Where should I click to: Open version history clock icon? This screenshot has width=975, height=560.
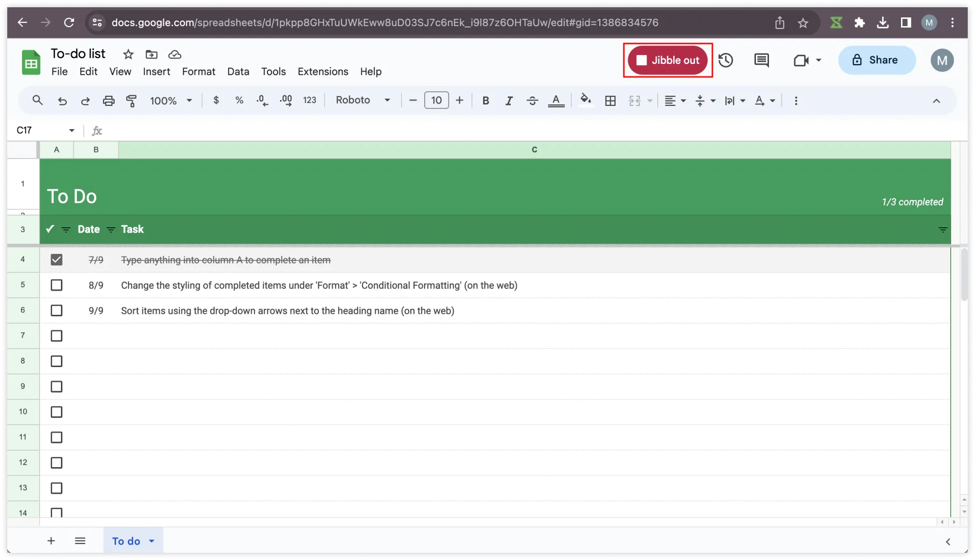(725, 60)
